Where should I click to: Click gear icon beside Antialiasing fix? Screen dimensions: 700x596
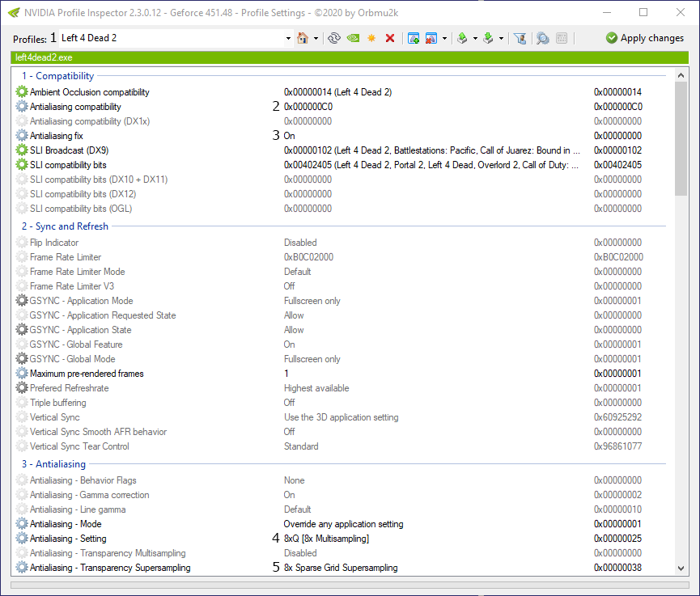coord(21,136)
